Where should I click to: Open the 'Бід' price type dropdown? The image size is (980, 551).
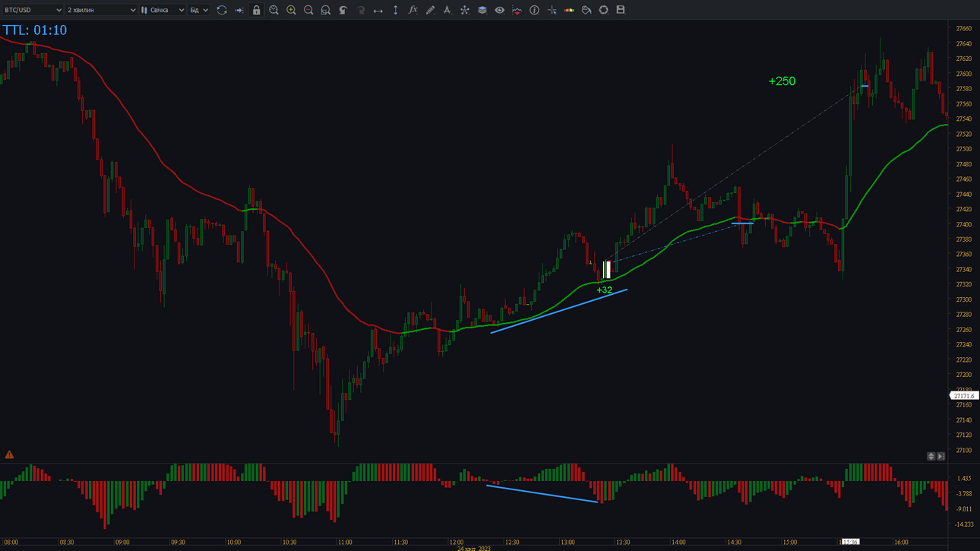coord(199,10)
